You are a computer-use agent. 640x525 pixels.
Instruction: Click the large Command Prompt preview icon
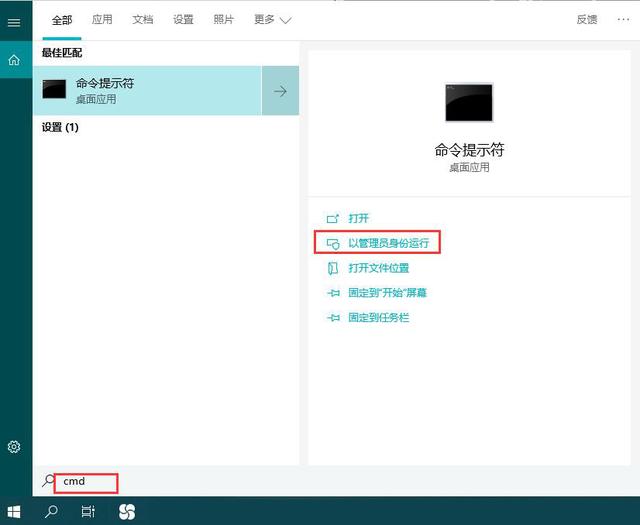(x=469, y=103)
